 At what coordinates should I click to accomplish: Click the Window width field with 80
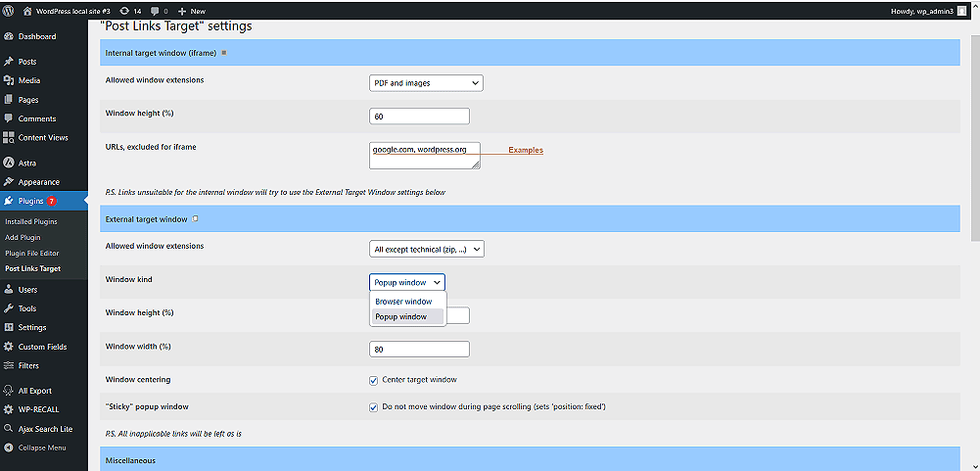(x=419, y=349)
